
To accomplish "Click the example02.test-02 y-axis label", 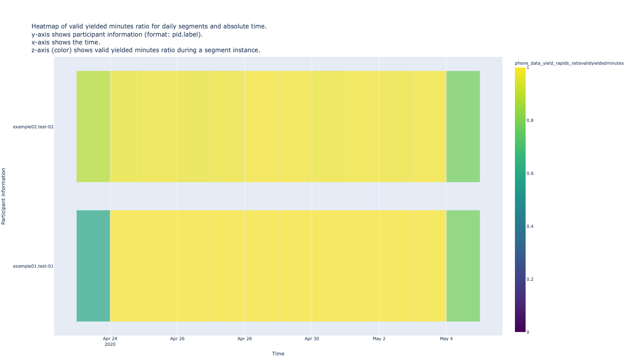I will click(x=33, y=127).
